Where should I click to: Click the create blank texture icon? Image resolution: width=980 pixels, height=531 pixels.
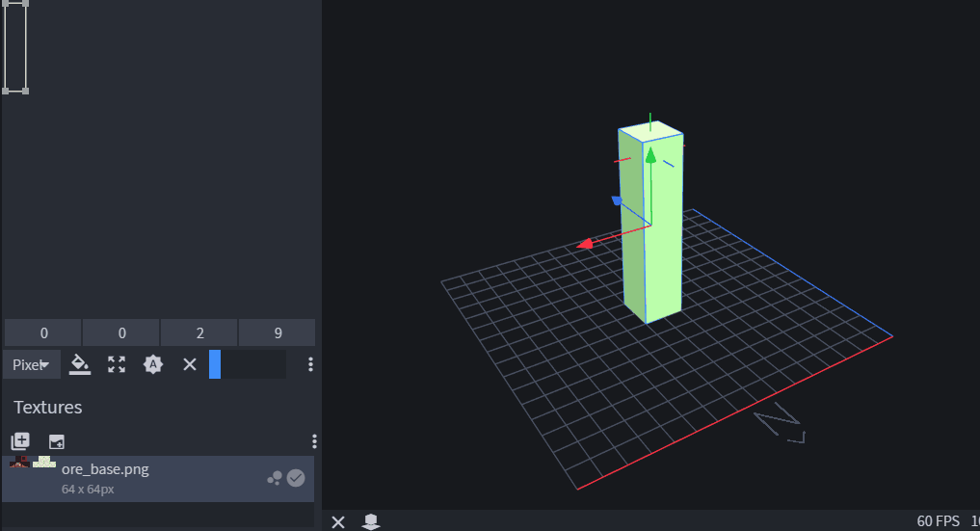57,441
